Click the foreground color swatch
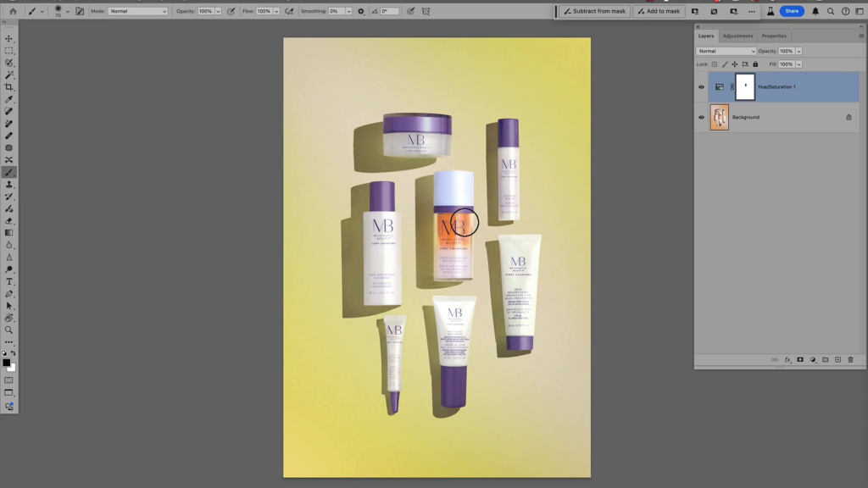 tap(6, 363)
